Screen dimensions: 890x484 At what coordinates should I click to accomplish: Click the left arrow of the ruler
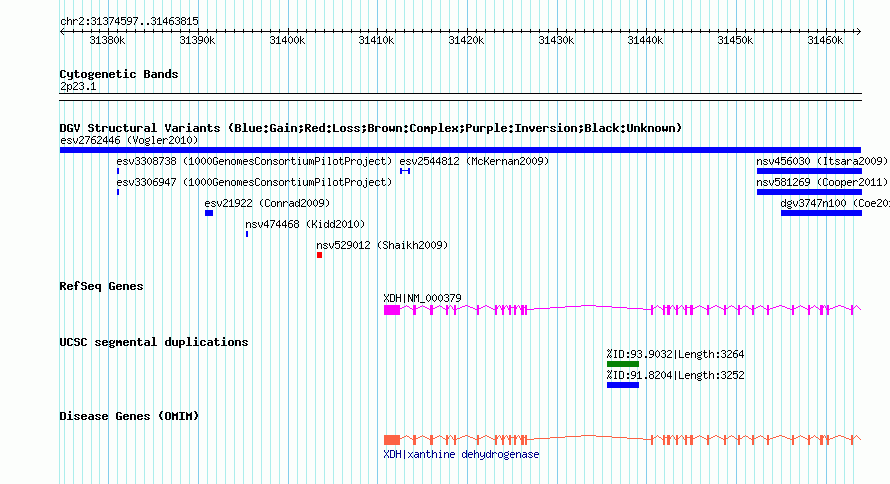(x=62, y=32)
